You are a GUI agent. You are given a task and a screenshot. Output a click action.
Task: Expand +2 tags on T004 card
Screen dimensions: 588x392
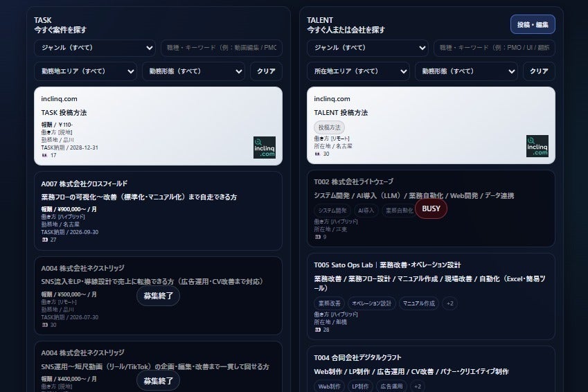pyautogui.click(x=418, y=386)
